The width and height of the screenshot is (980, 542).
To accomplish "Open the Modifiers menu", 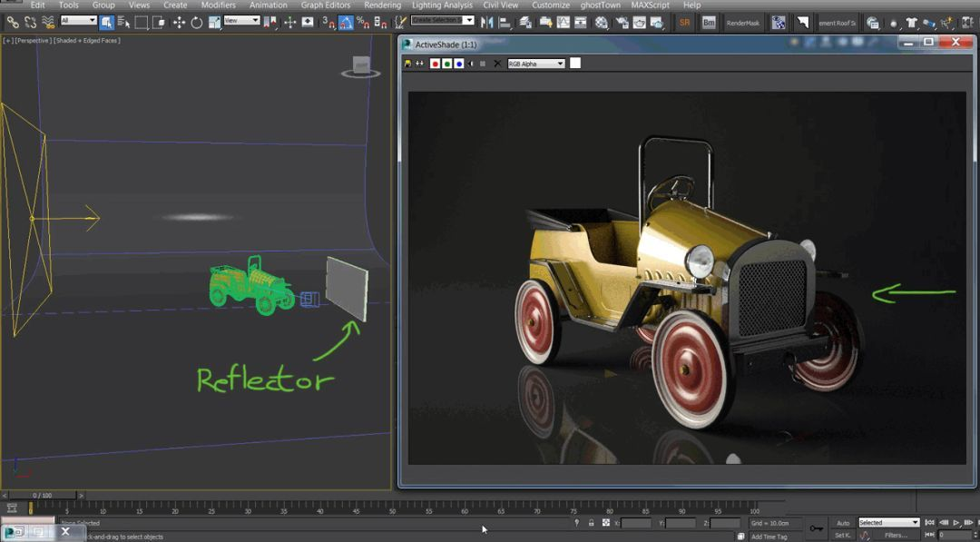I will click(x=218, y=5).
